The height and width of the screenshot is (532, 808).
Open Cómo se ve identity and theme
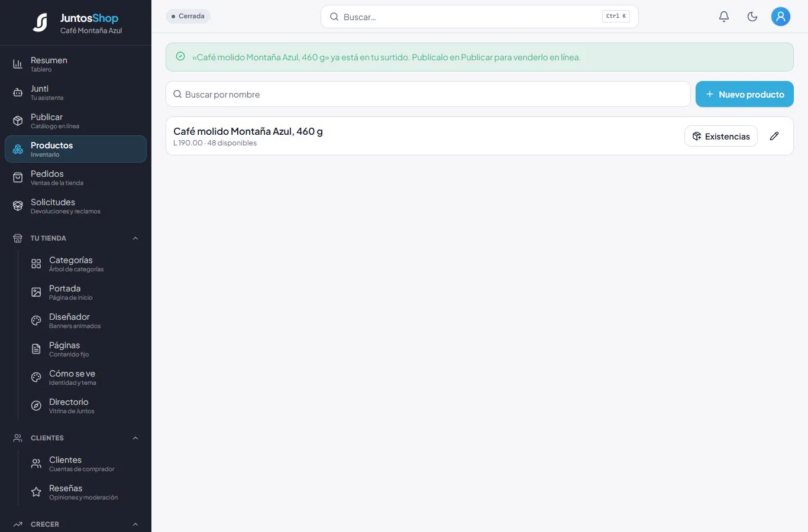(85, 377)
